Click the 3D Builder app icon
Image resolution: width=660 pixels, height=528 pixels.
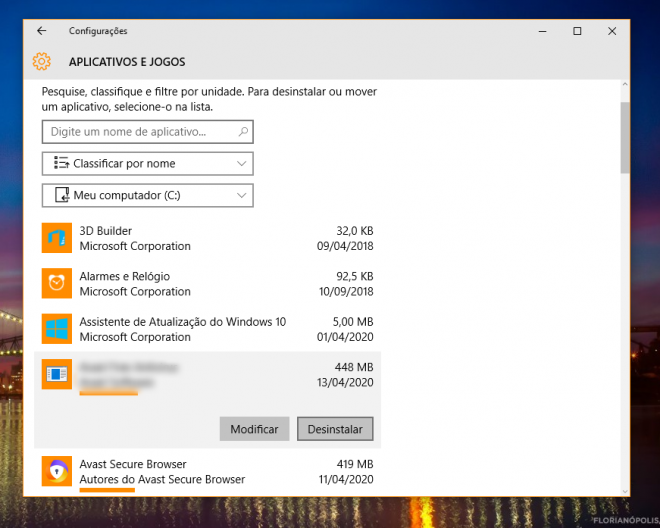point(57,238)
